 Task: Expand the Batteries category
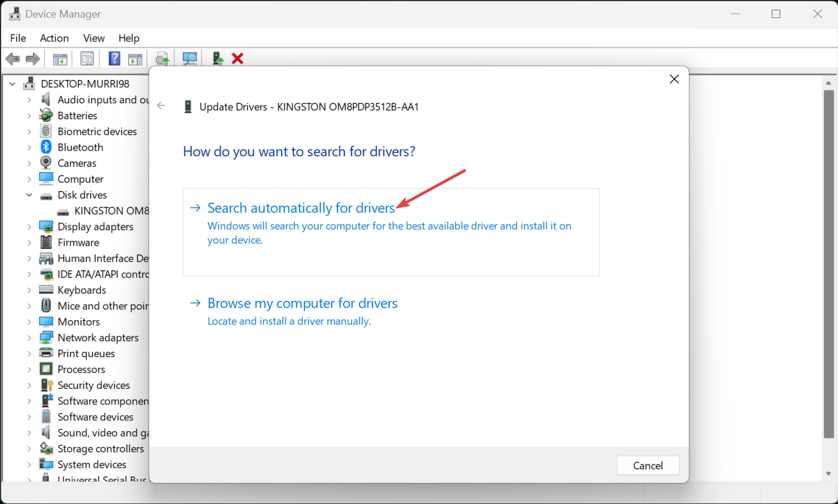(x=29, y=116)
